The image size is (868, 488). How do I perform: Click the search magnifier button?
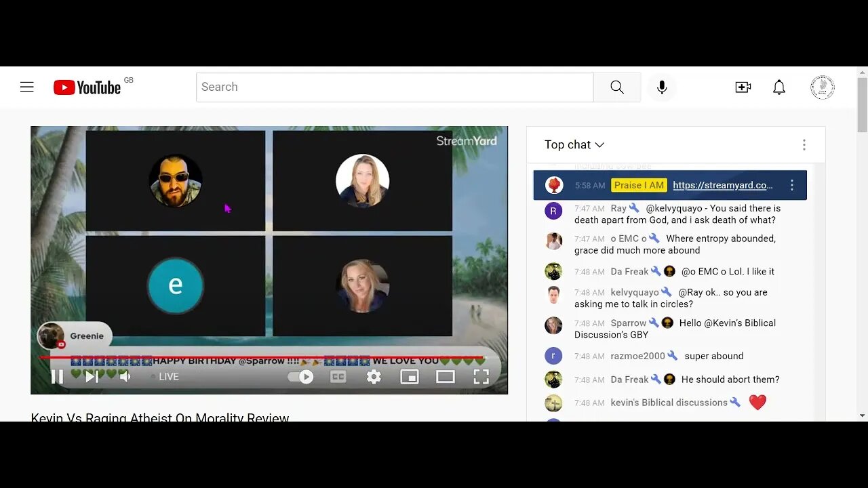[x=617, y=87]
